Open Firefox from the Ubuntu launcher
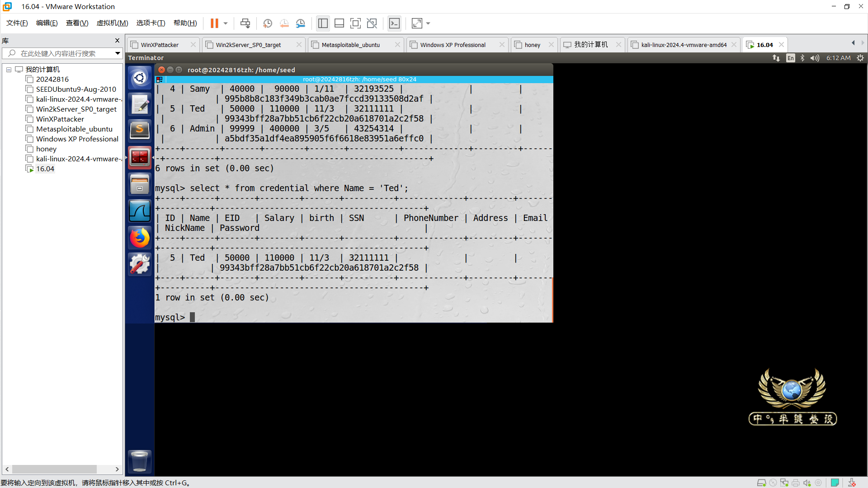The width and height of the screenshot is (868, 488). (139, 238)
